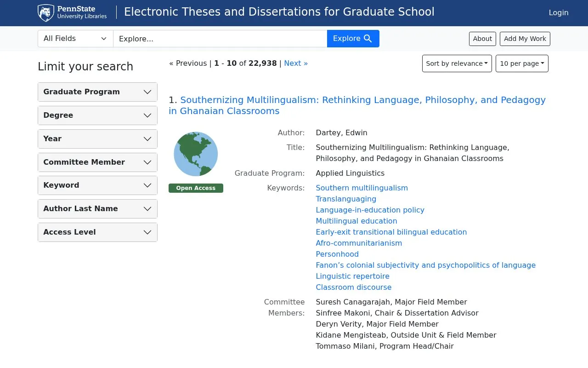This screenshot has width=588, height=368.
Task: Open the All Fields search dropdown
Action: tap(75, 39)
